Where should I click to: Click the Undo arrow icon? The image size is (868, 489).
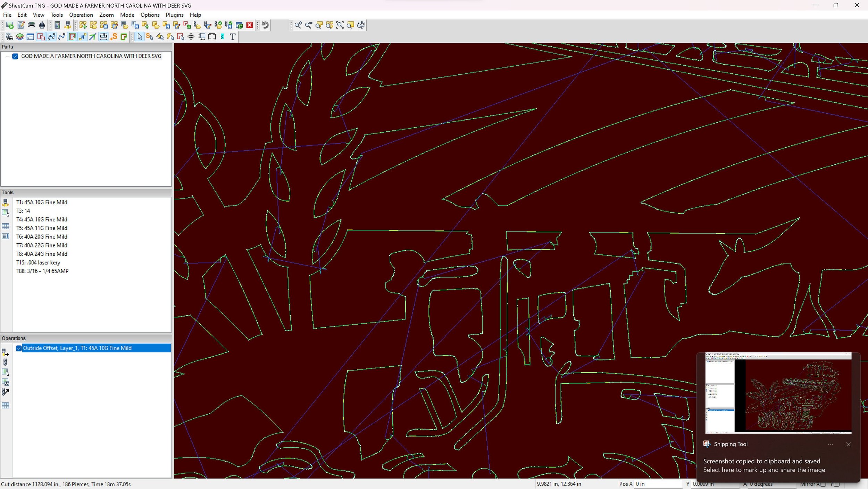[265, 25]
